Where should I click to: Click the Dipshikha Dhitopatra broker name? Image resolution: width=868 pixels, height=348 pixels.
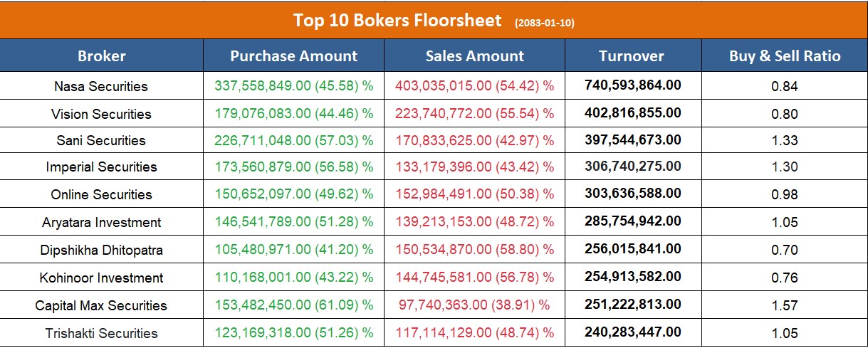point(101,251)
